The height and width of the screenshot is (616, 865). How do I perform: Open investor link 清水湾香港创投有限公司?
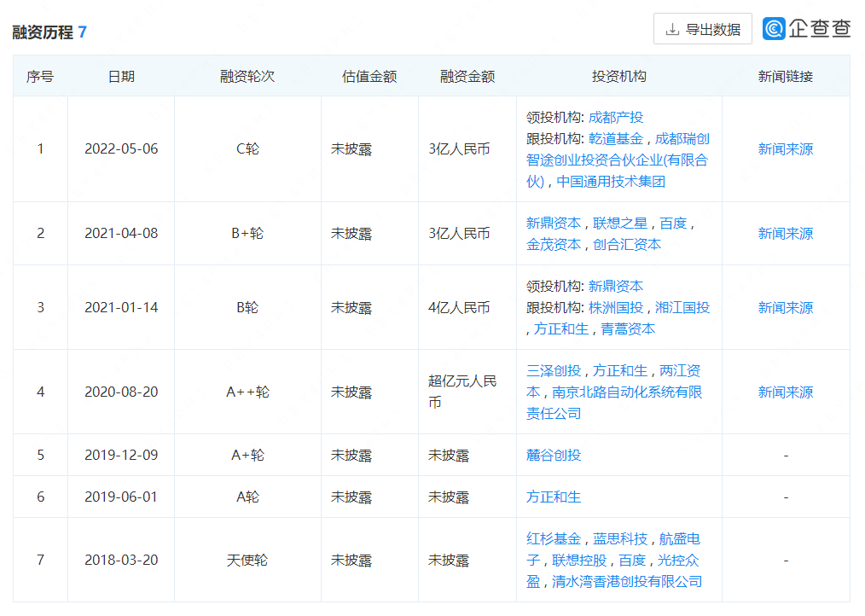tap(627, 581)
